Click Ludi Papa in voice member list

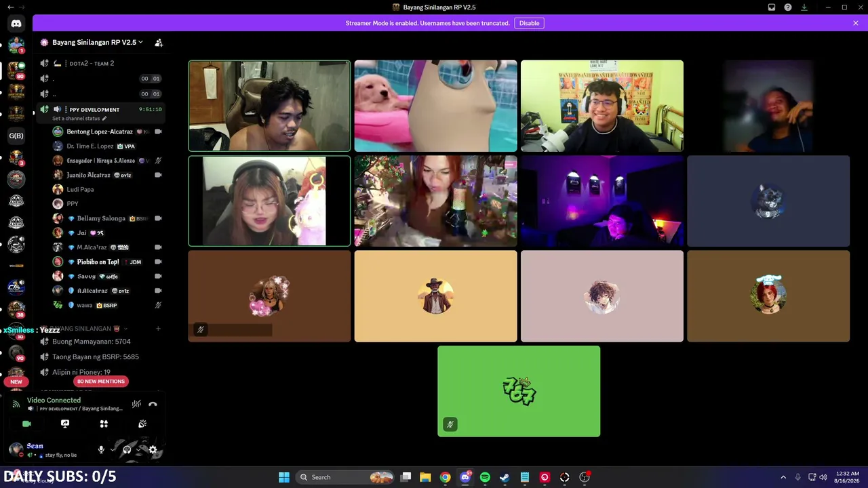(107, 189)
